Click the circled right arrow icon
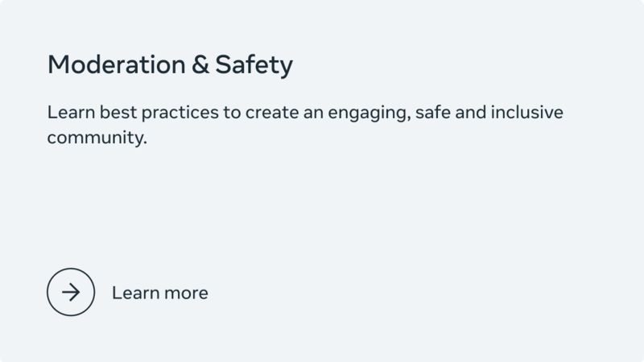The width and height of the screenshot is (644, 362). pyautogui.click(x=71, y=292)
